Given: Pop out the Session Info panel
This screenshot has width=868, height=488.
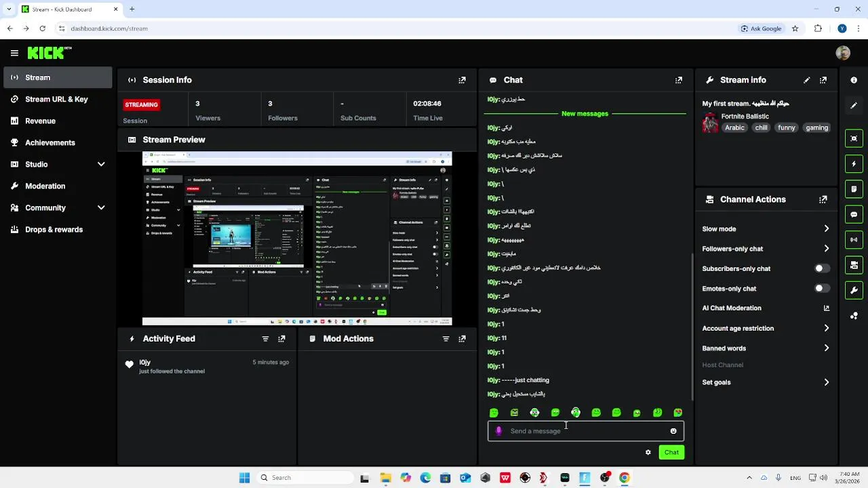Looking at the screenshot, I should [x=462, y=80].
